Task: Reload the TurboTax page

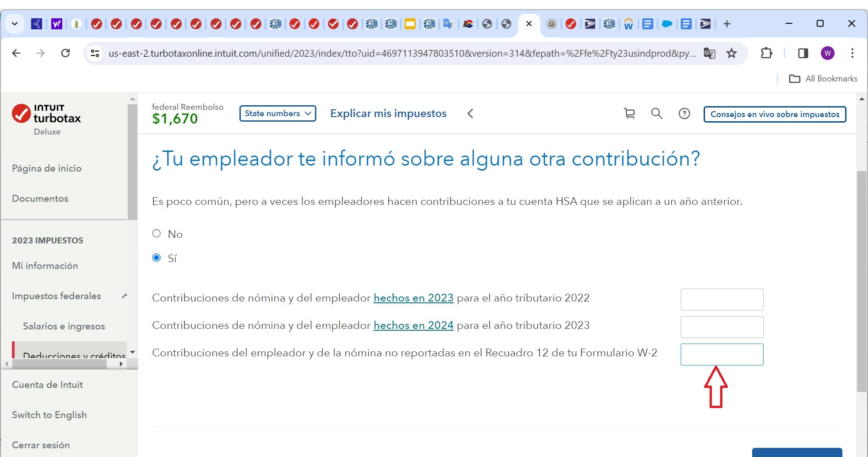Action: (65, 53)
